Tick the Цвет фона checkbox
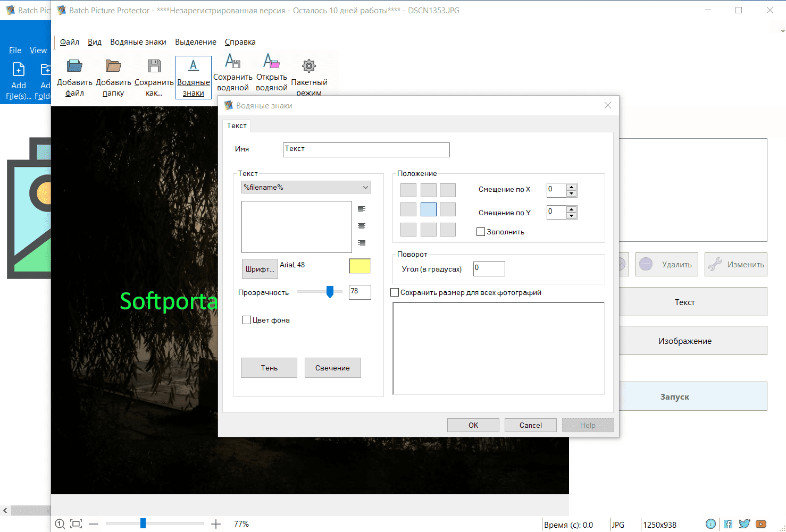 click(x=247, y=320)
